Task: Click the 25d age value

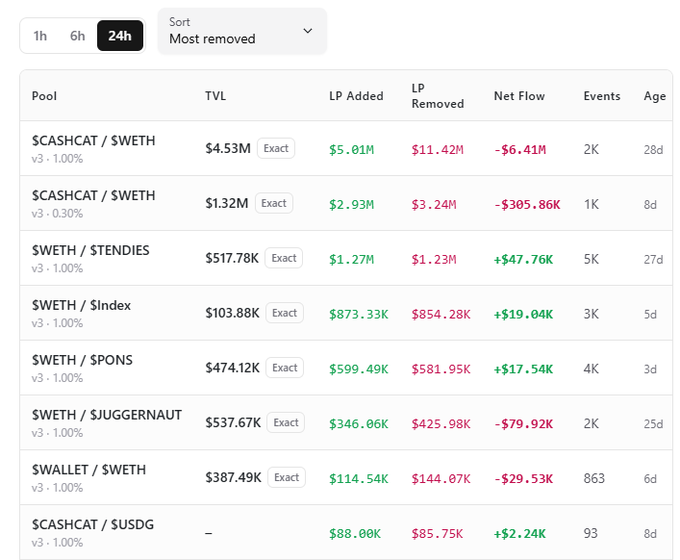Action: [x=653, y=424]
